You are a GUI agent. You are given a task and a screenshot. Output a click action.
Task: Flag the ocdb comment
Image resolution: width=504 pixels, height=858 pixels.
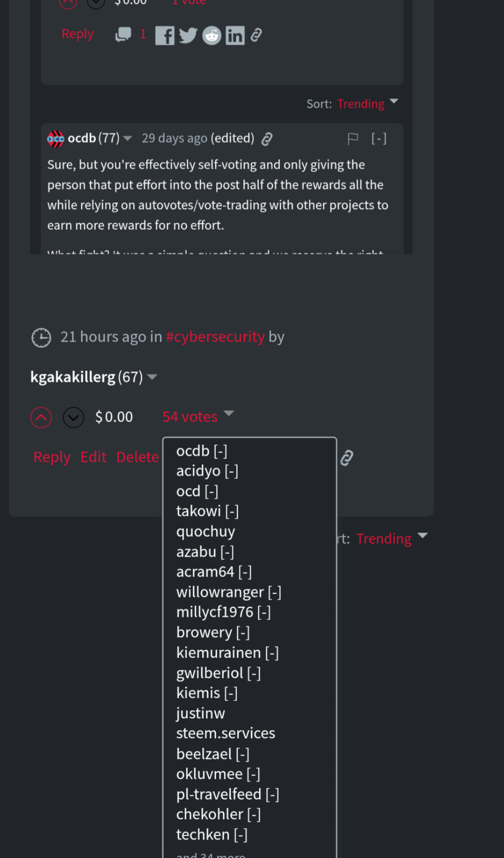[352, 138]
